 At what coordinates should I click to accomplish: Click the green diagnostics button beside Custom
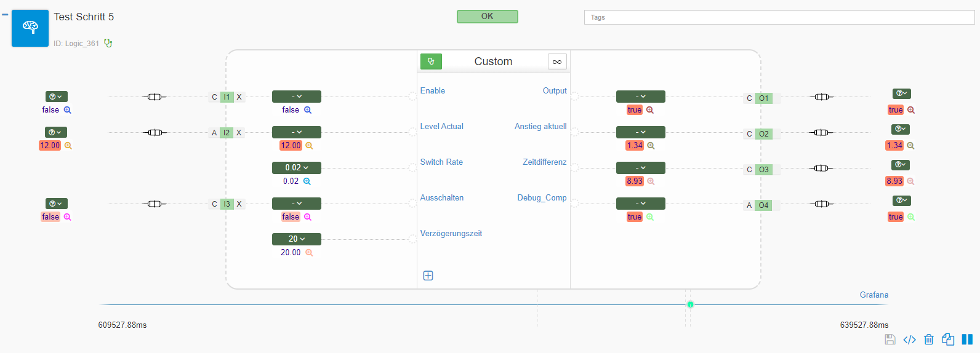click(431, 61)
